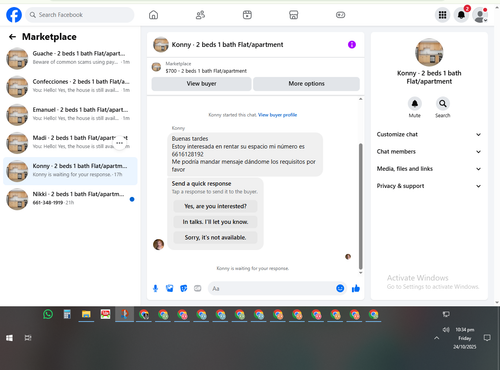Expand the Customize chat section
The width and height of the screenshot is (500, 370).
pos(429,134)
